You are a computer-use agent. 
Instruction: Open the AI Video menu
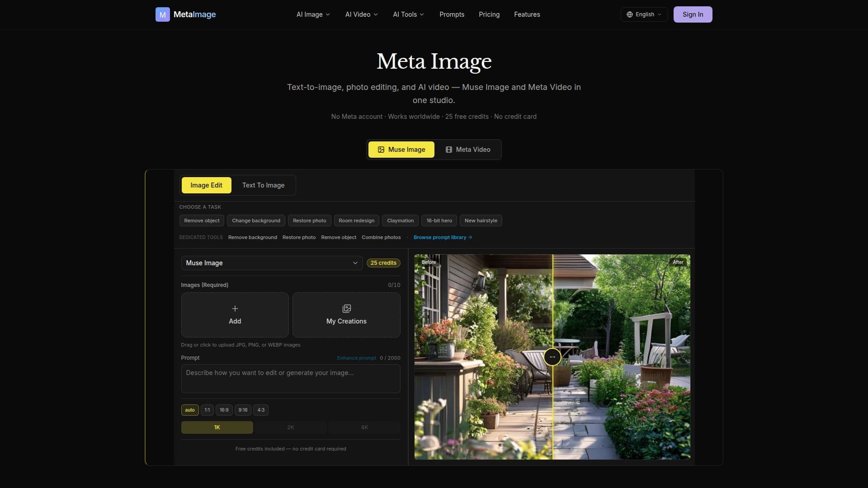(x=362, y=14)
